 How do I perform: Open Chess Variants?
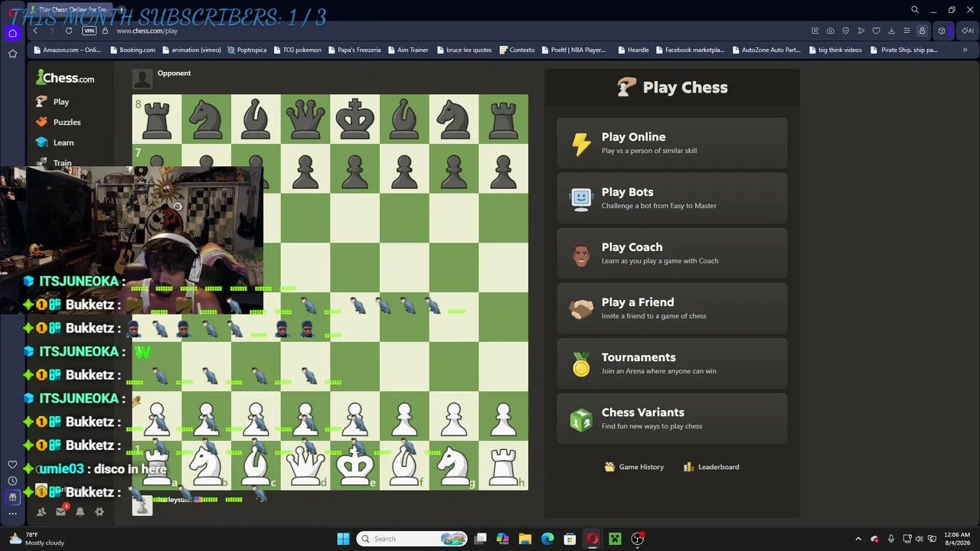(x=671, y=419)
